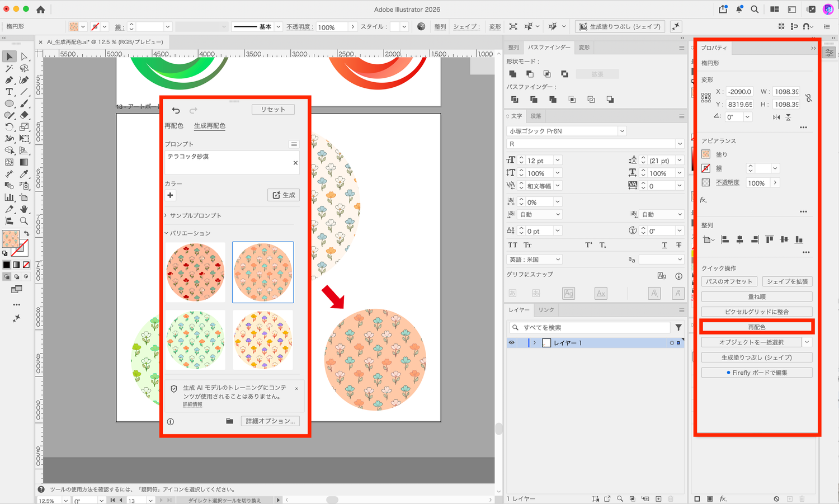Image resolution: width=839 pixels, height=504 pixels.
Task: Click 再配色 in the Properties panel
Action: click(x=757, y=327)
